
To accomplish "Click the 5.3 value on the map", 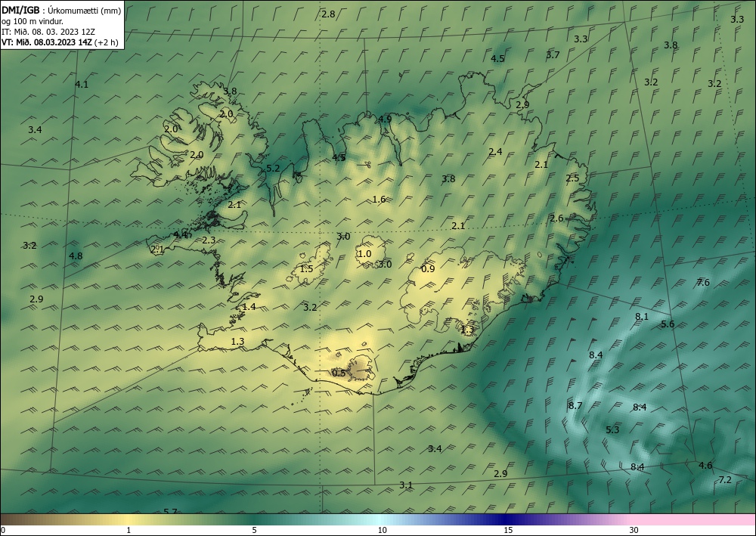I will (612, 430).
